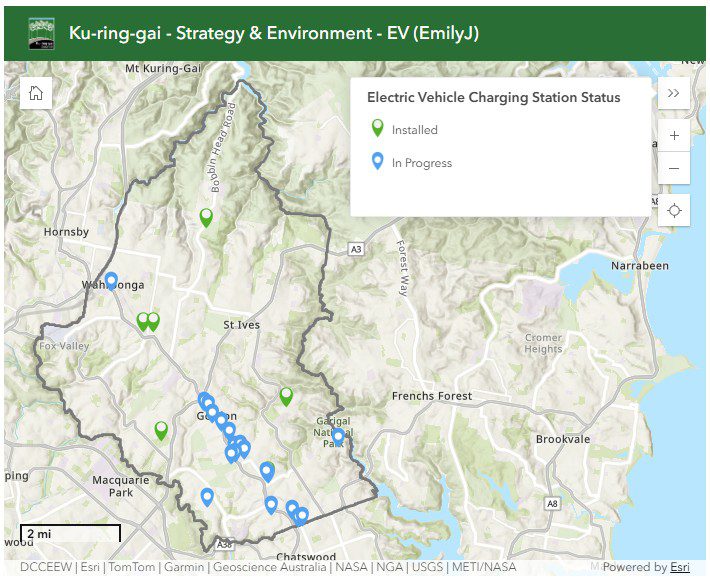Click the Ku-ring-gai Strategy & Environment header title
The image size is (710, 580).
274,33
